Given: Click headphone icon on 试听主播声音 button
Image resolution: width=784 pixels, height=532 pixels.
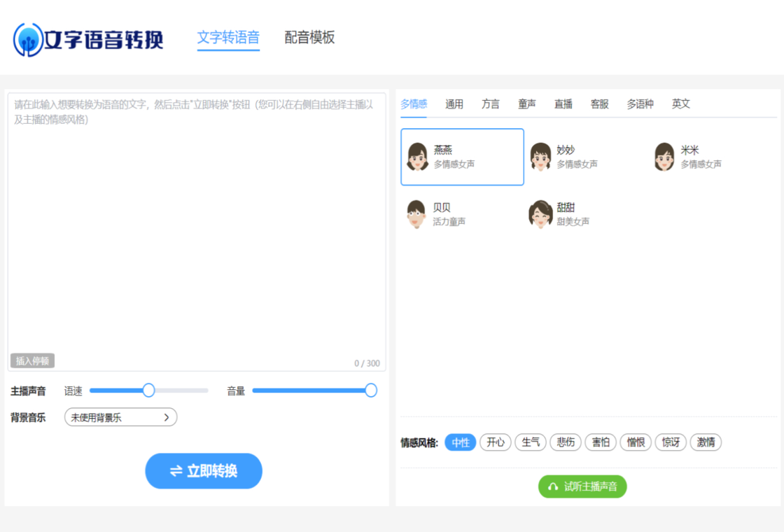Looking at the screenshot, I should [x=553, y=486].
